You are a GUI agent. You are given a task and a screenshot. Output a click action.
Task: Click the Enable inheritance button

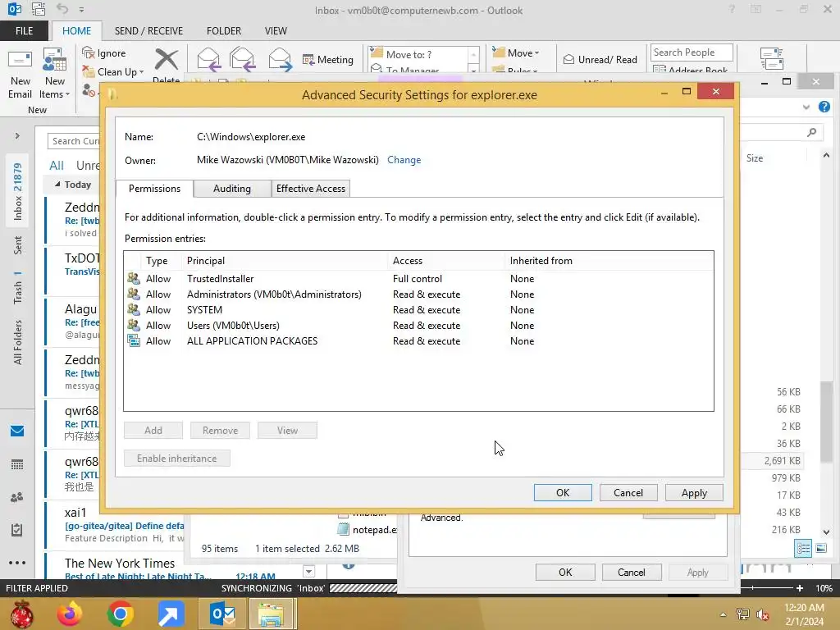[177, 459]
